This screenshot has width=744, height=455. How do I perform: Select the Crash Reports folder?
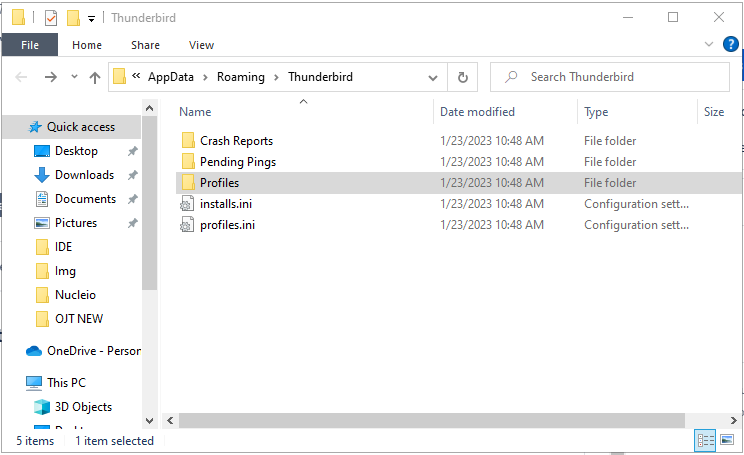point(236,141)
